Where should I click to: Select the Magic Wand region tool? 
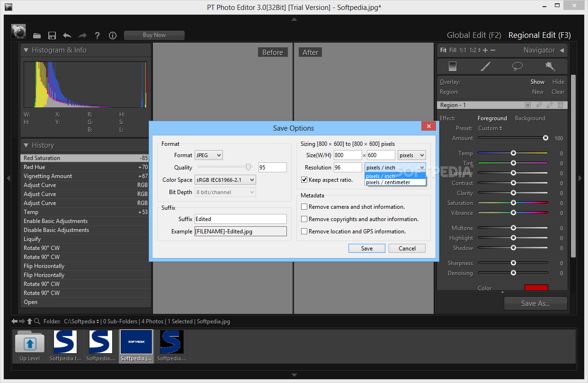coord(550,66)
